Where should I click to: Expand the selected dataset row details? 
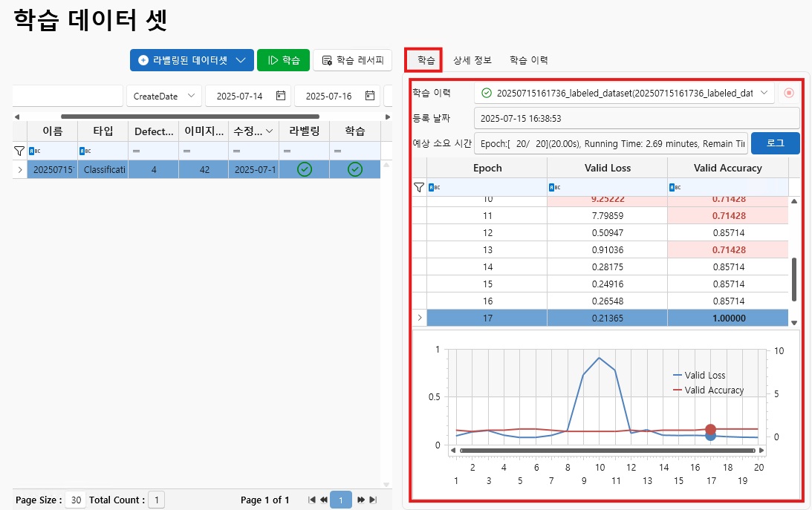pos(19,170)
